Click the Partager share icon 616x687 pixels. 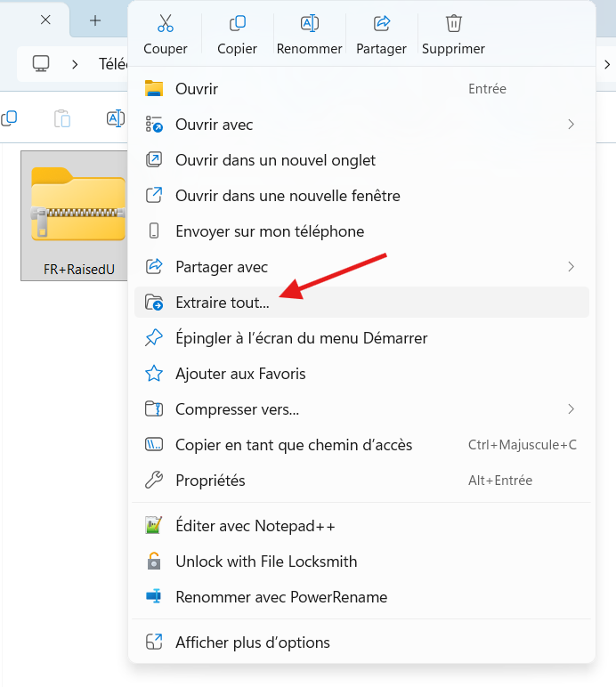(x=382, y=24)
